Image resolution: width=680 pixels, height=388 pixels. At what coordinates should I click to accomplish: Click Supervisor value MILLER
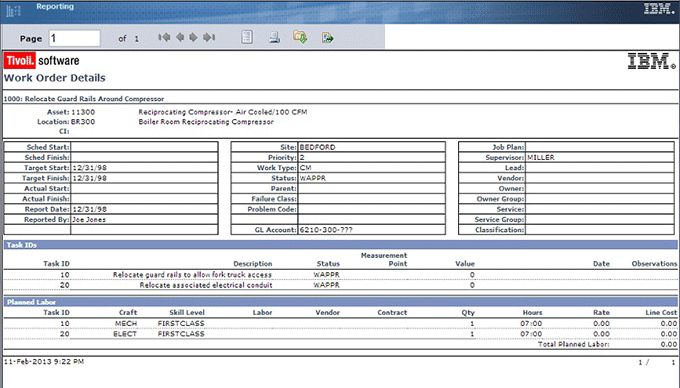pos(541,158)
